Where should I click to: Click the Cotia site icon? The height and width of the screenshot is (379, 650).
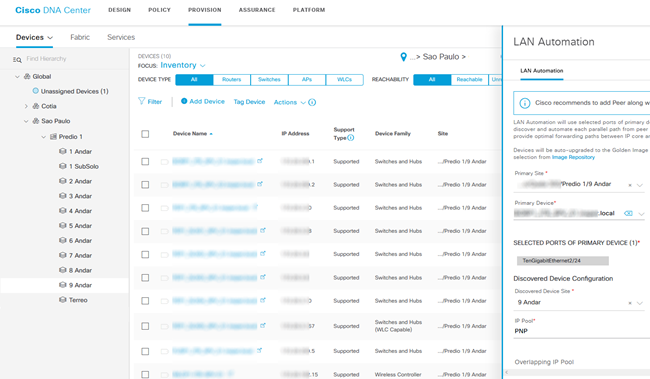coord(36,106)
